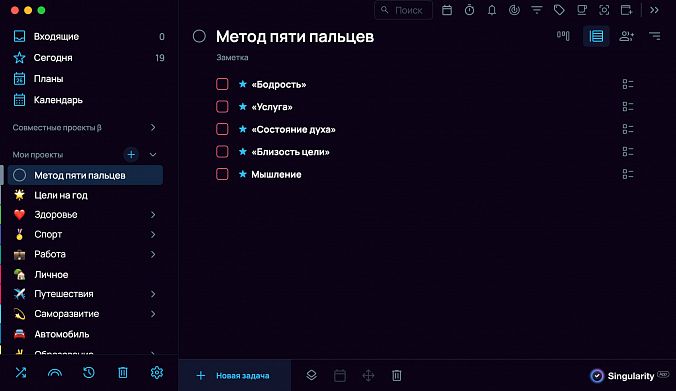The image size is (676, 391).
Task: Open the habits spiral icon in the toolbar
Action: click(x=514, y=10)
